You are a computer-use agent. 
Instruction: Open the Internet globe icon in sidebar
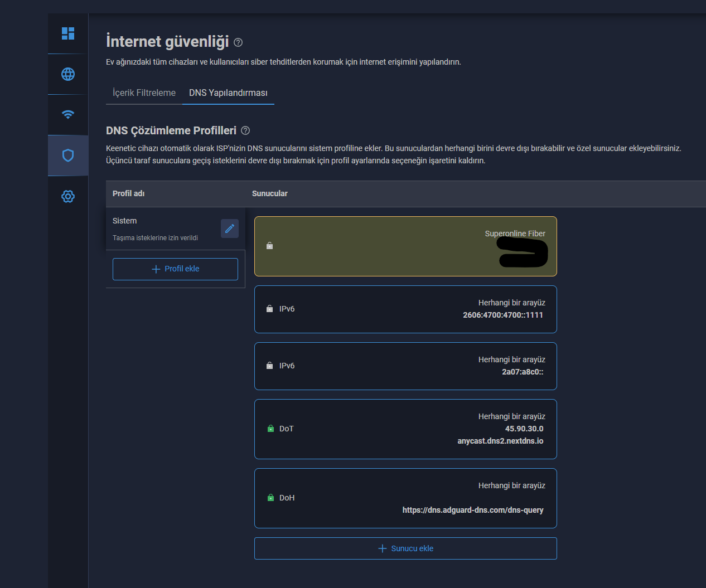68,74
